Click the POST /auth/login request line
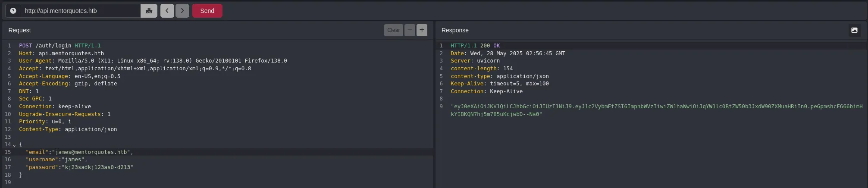 (x=60, y=46)
